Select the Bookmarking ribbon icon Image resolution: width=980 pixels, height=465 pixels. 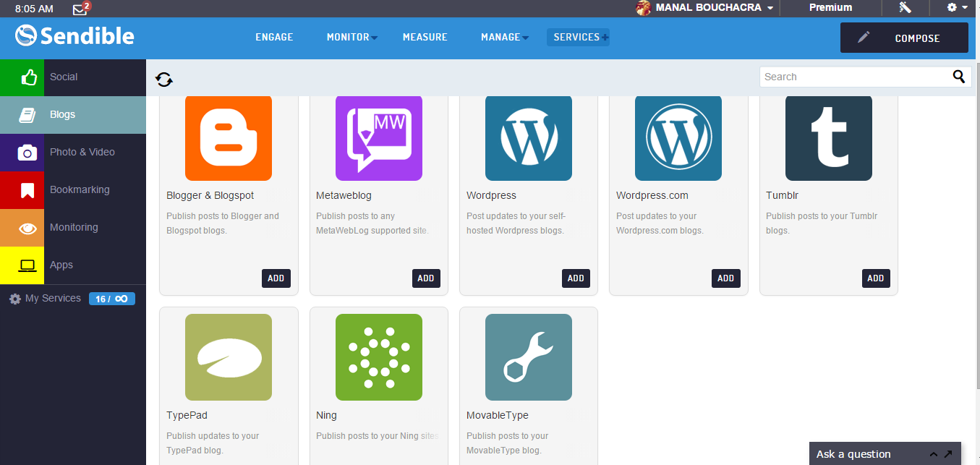27,190
